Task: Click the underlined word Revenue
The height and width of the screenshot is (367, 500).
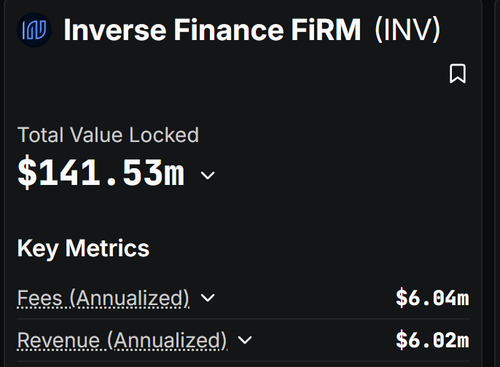Action: pyautogui.click(x=58, y=340)
